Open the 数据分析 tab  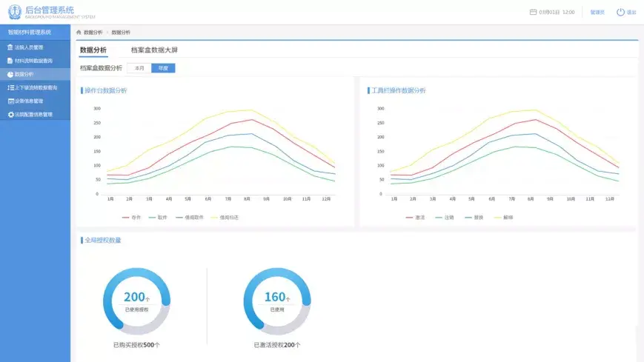[x=93, y=50]
